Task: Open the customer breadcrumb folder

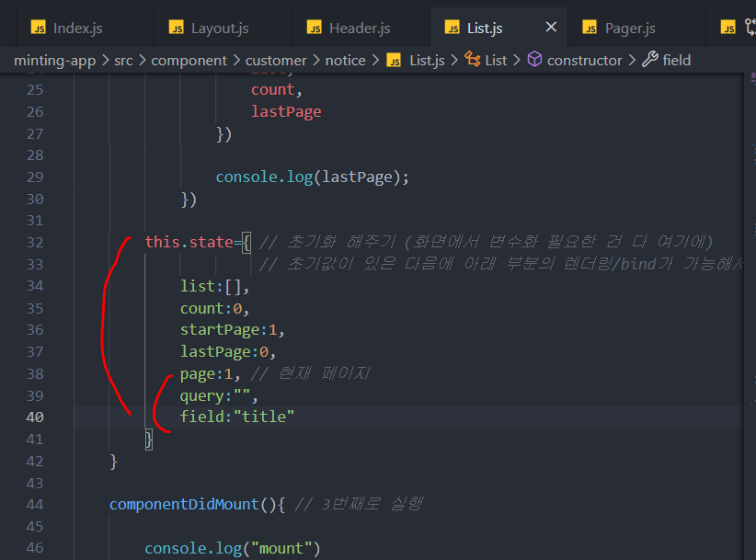Action: click(276, 61)
